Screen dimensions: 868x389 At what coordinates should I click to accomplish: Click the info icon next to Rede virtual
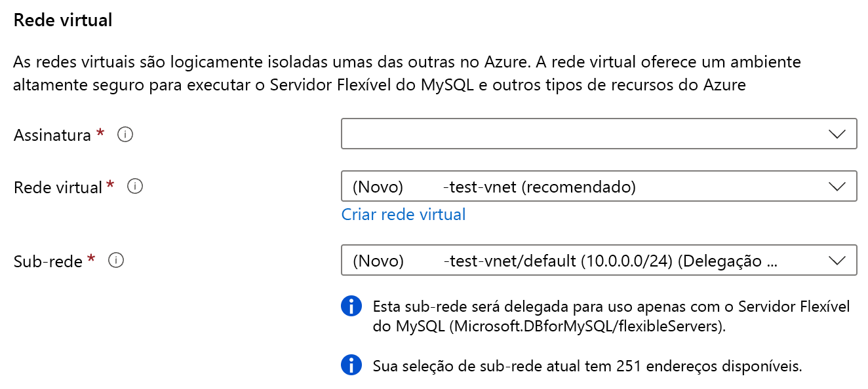(x=135, y=186)
